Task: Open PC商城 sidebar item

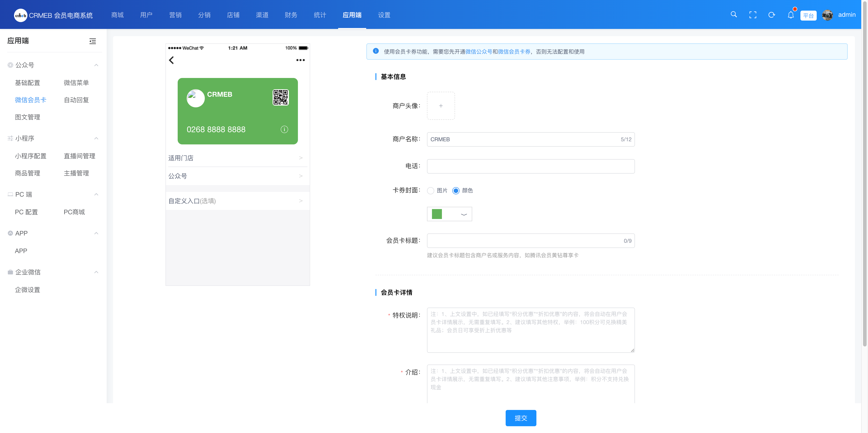Action: pos(74,212)
